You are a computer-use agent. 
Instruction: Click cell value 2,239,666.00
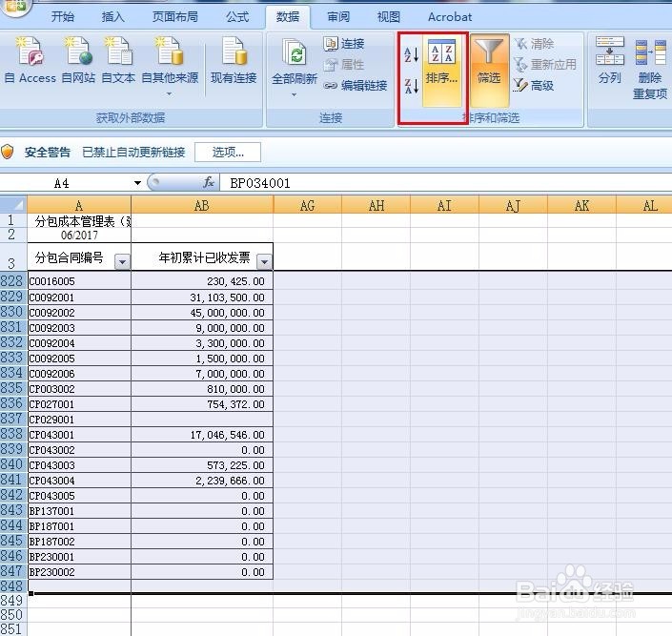202,481
